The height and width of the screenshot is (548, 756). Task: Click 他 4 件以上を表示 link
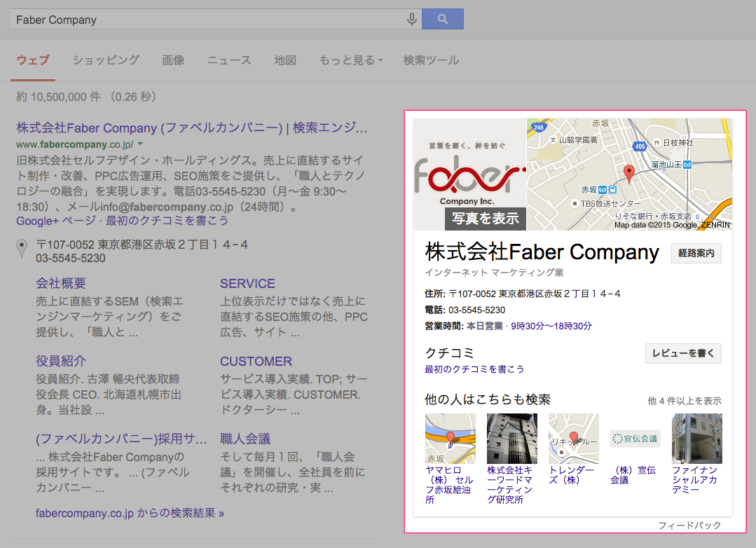coord(684,400)
